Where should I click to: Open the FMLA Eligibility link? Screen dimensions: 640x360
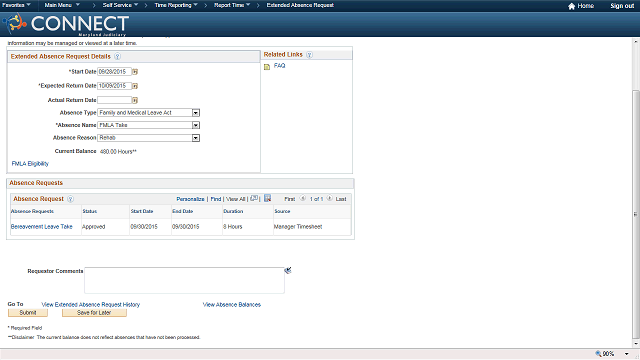click(x=30, y=164)
